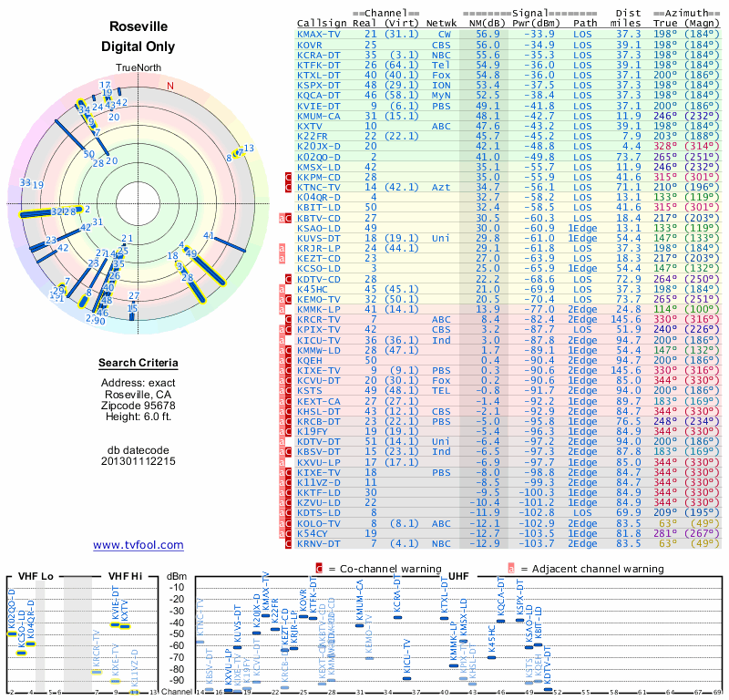Click the co-channel C icon beside KRNV-DT
Image resolution: width=729 pixels, height=700 pixels.
pyautogui.click(x=288, y=543)
